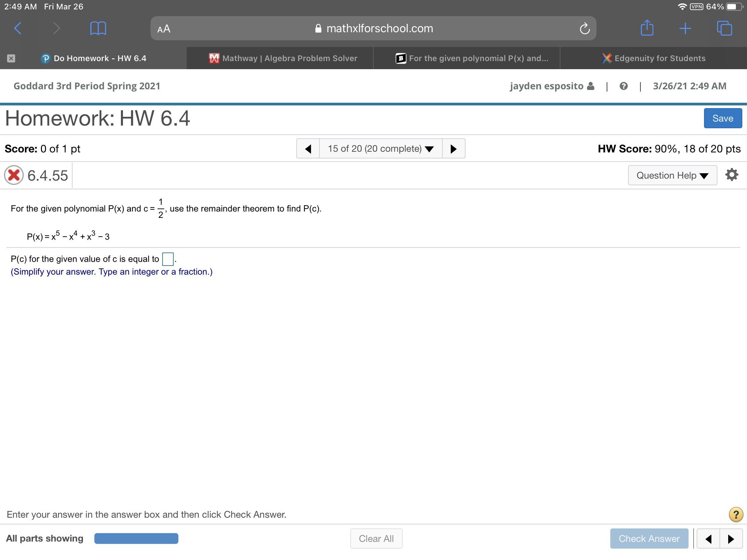The width and height of the screenshot is (747, 560).
Task: Switch to Mathway Algebra Problem Solver tab
Action: point(283,58)
